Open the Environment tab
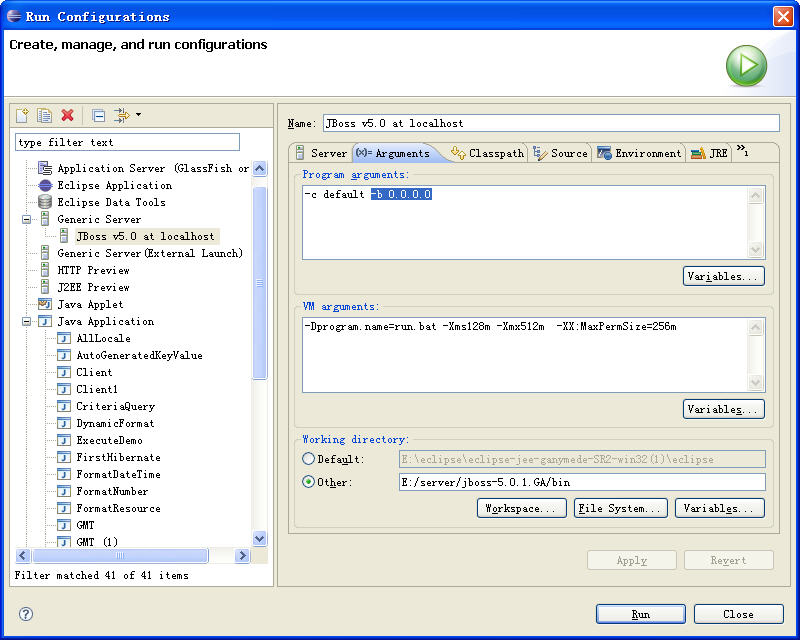The image size is (800, 640). [x=639, y=153]
